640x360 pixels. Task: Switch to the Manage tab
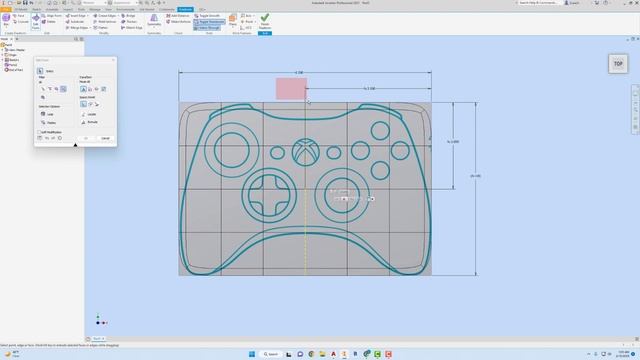pyautogui.click(x=95, y=9)
